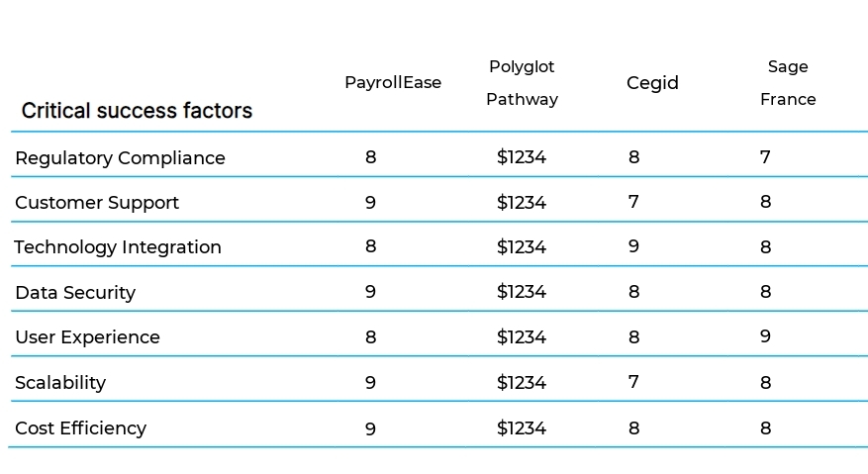
Task: Select Polyglot Pathway value for Data Security
Action: [522, 293]
